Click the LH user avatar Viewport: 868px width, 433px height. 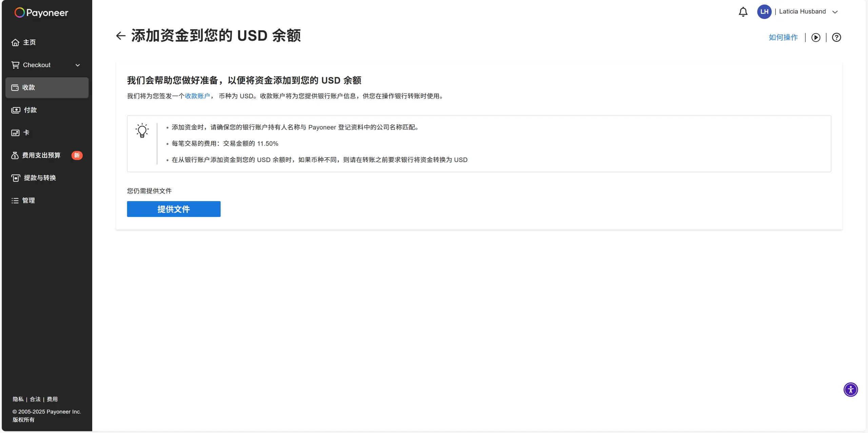(x=764, y=12)
